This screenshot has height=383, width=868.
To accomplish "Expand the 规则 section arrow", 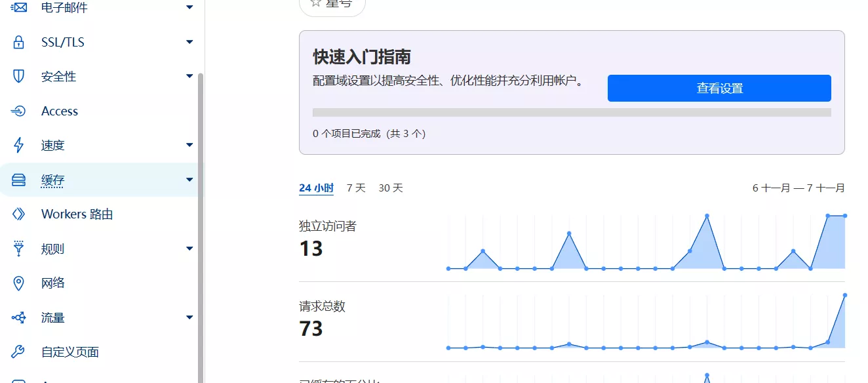I will coord(189,249).
